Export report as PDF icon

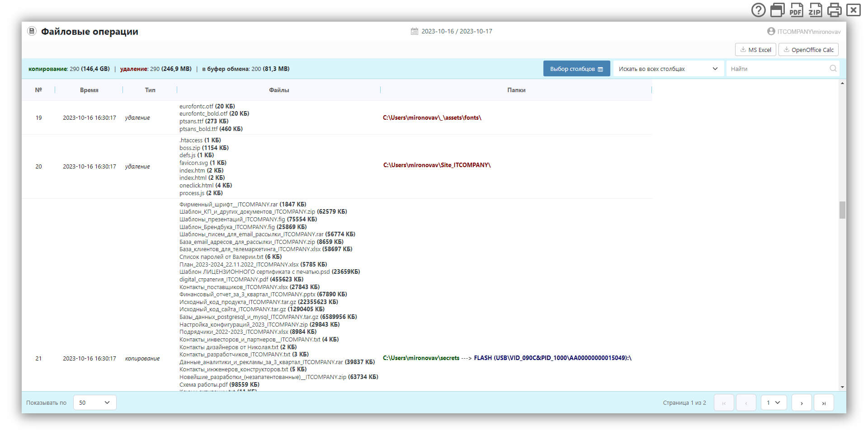point(796,10)
